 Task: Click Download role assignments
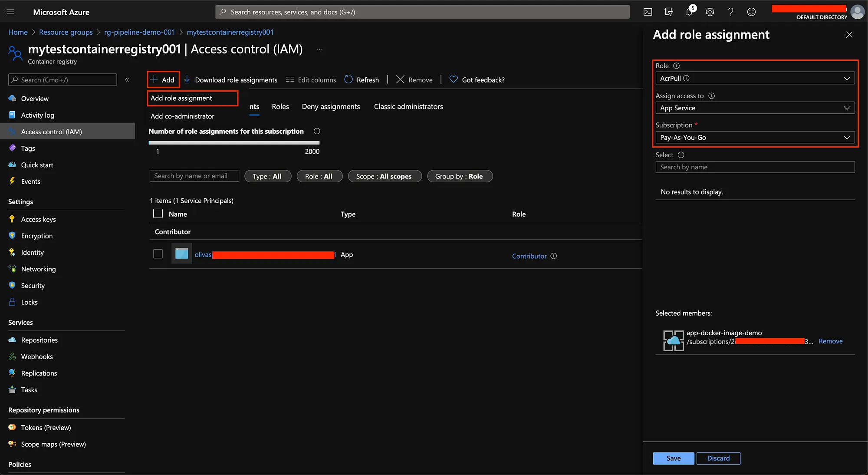coord(230,80)
